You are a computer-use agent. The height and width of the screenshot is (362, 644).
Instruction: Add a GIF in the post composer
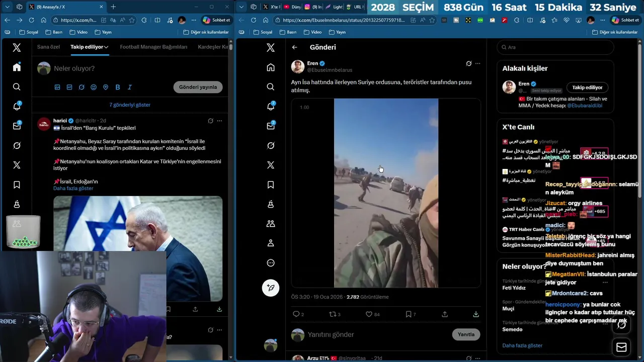point(69,87)
